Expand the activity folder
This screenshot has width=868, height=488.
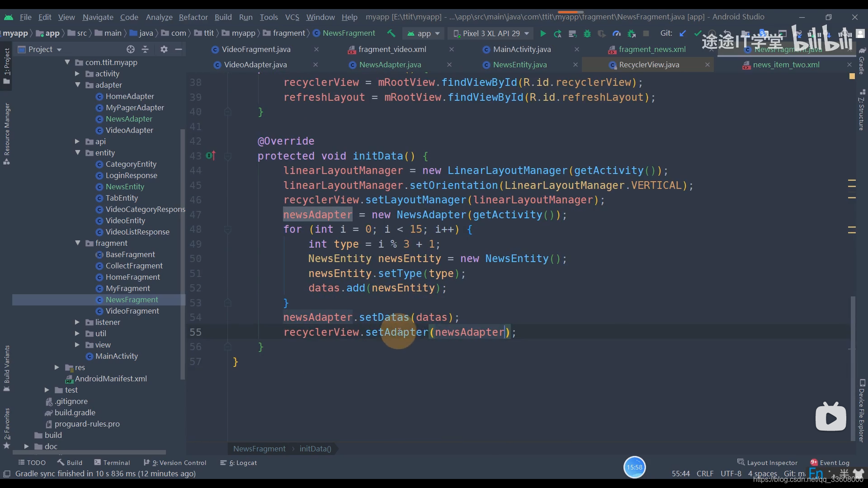point(77,74)
